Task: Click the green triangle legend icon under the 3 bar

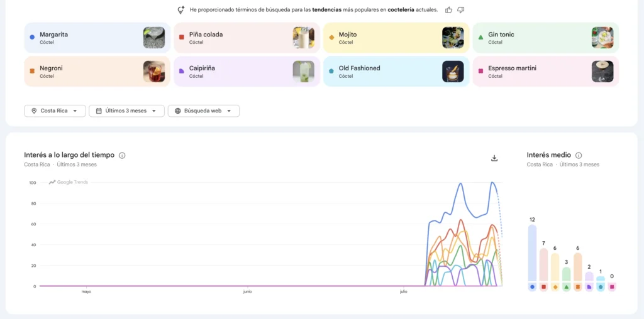Action: pos(567,287)
